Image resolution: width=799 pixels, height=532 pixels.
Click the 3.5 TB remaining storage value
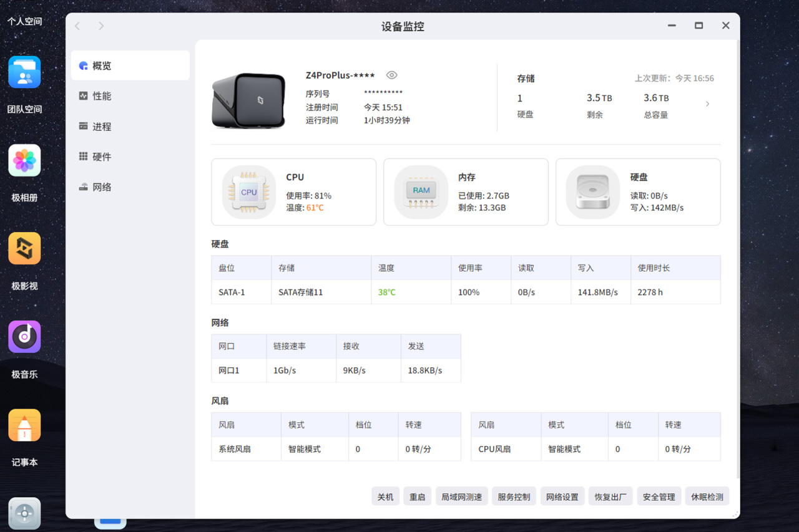pos(599,98)
